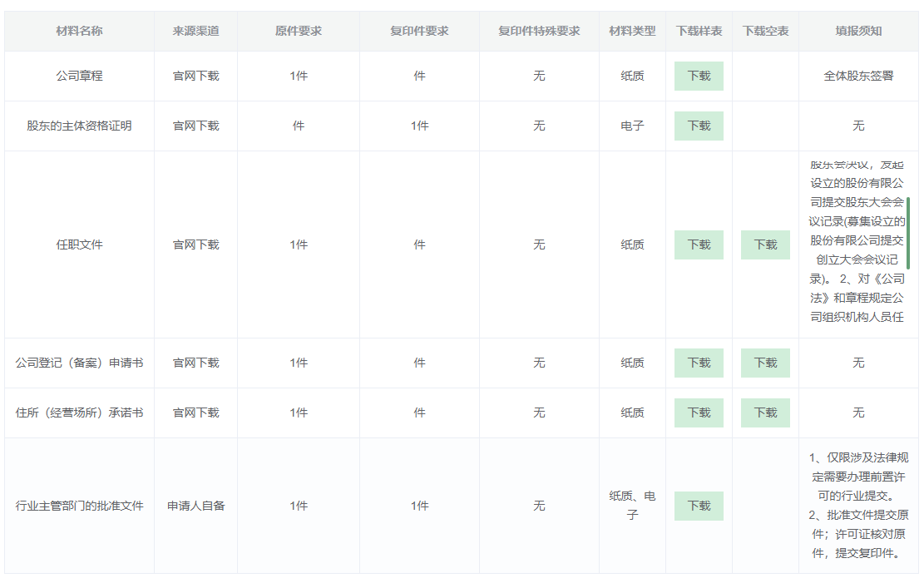Click the 全体股东签署 note text
924x583 pixels.
click(x=858, y=76)
